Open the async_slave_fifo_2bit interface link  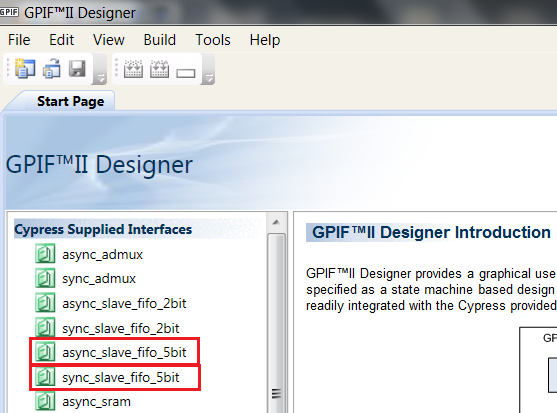124,304
